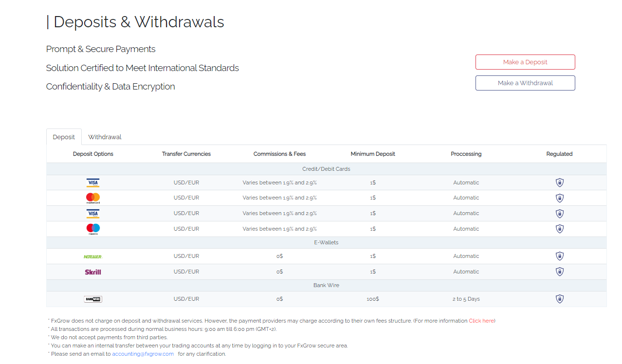Click the regulated shield icon in Skrill row

coord(560,272)
